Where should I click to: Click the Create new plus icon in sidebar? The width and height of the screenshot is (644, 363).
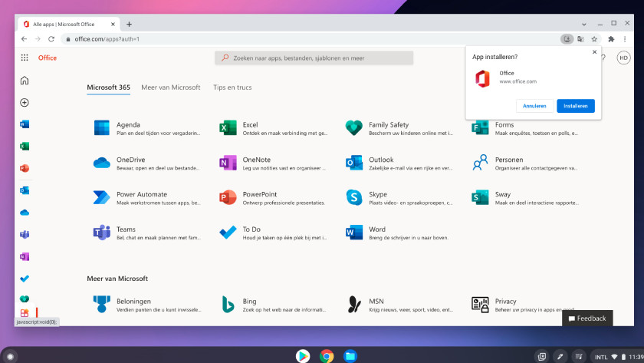[25, 102]
